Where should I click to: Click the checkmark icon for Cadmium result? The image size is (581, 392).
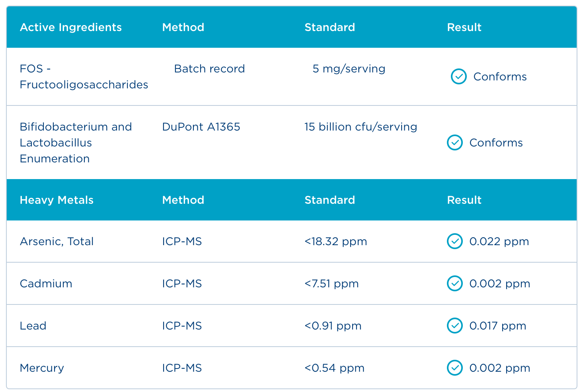[454, 283]
